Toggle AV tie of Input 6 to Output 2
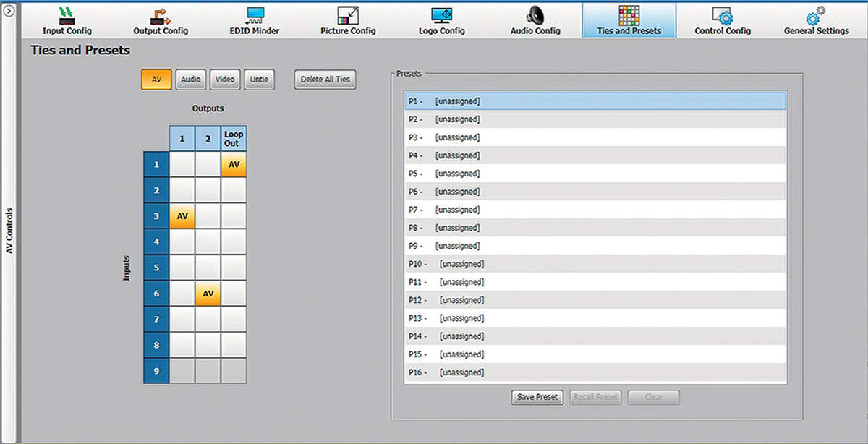The height and width of the screenshot is (444, 868). 208,293
